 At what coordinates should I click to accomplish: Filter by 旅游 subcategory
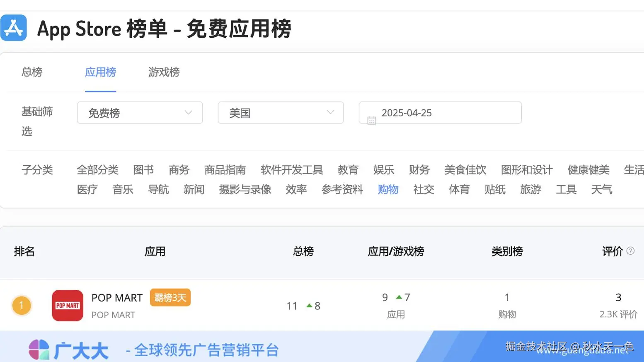[x=531, y=190]
